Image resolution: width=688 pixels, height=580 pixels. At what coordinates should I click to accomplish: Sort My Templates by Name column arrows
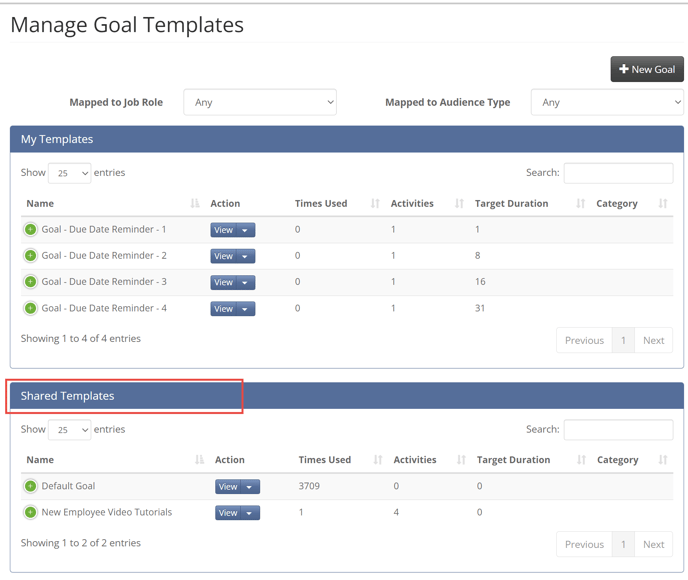click(x=195, y=204)
